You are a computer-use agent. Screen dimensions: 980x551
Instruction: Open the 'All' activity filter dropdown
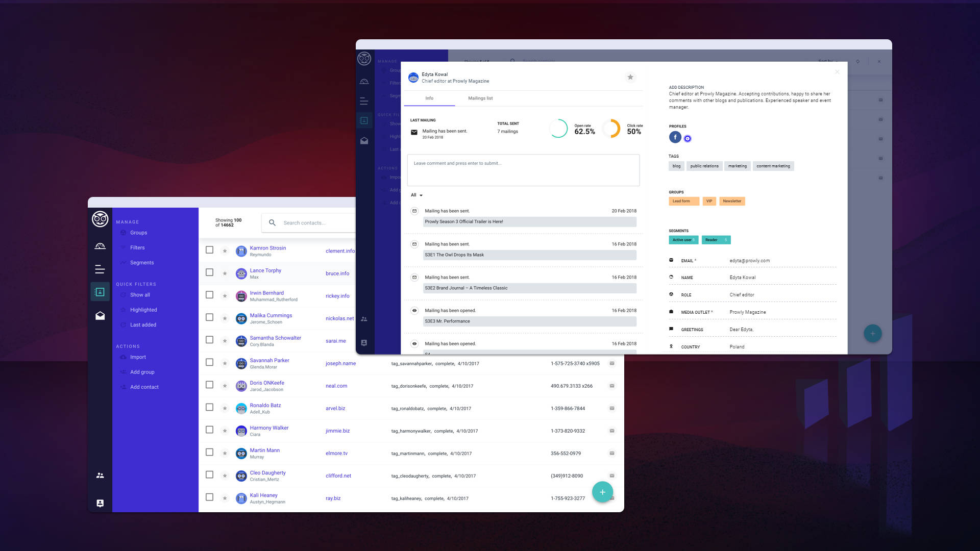[416, 195]
